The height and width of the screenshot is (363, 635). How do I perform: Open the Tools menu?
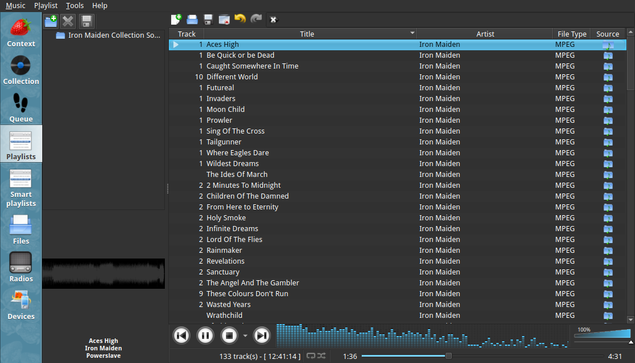(x=75, y=6)
